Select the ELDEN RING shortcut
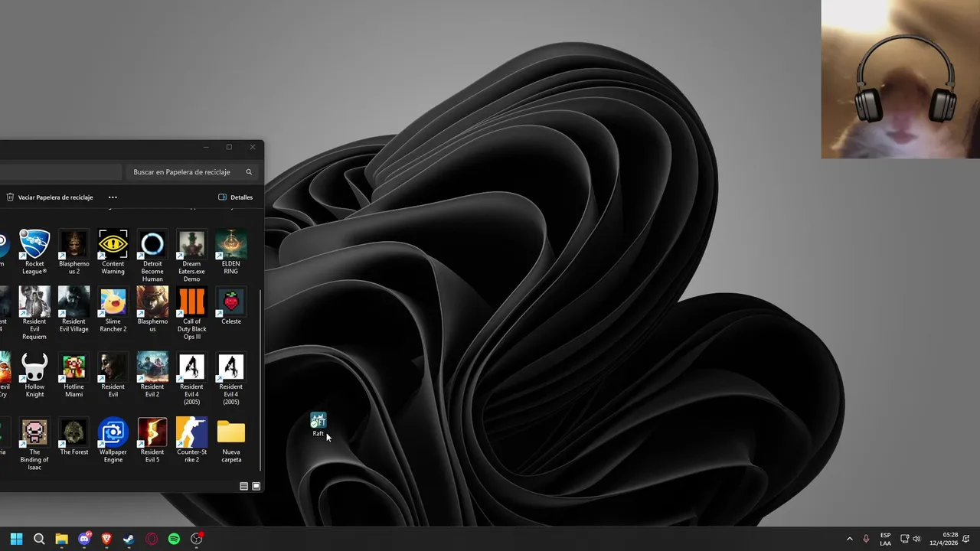 pos(230,253)
